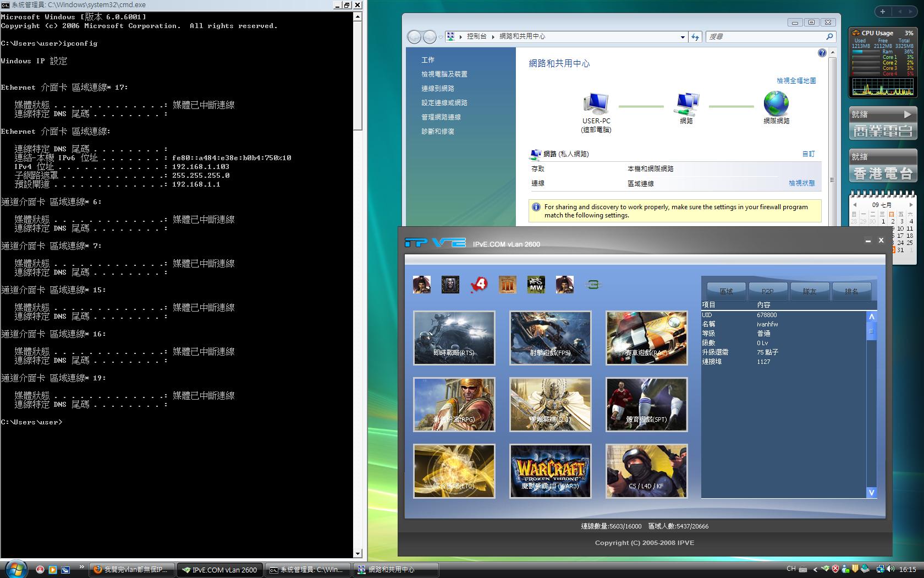The height and width of the screenshot is (578, 924).
Task: Go to next month in calendar gadget
Action: (911, 205)
